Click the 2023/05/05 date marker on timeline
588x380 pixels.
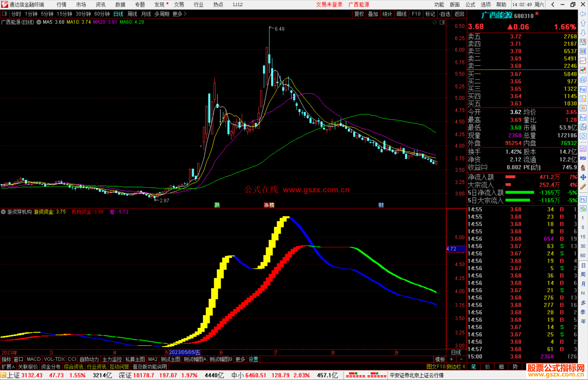pos(185,352)
